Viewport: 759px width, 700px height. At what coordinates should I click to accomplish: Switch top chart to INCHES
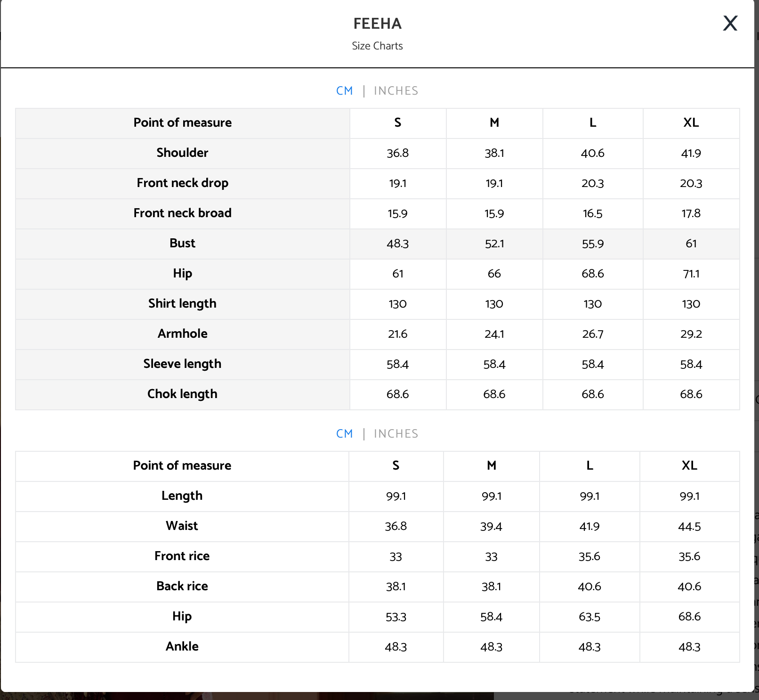[x=396, y=91]
